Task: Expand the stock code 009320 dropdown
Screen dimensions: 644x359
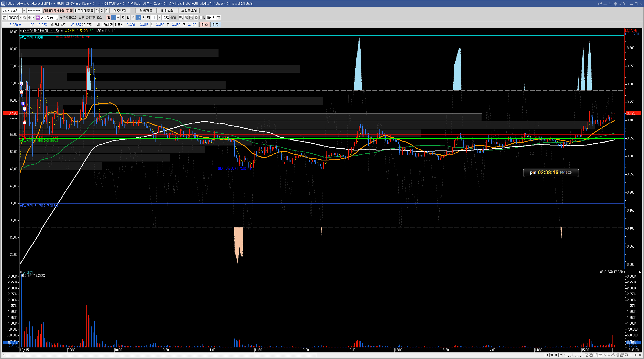Action: 20,18
